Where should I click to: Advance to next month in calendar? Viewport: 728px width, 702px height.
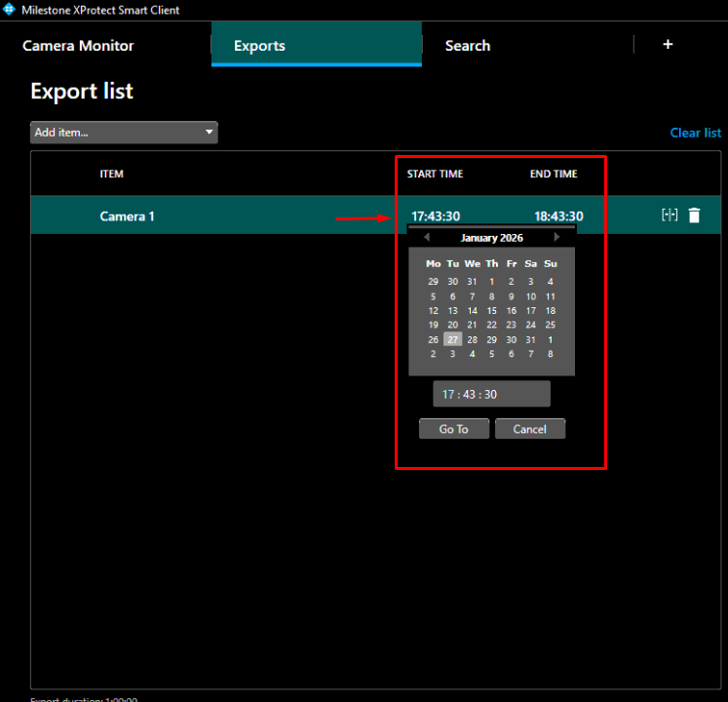pos(556,238)
